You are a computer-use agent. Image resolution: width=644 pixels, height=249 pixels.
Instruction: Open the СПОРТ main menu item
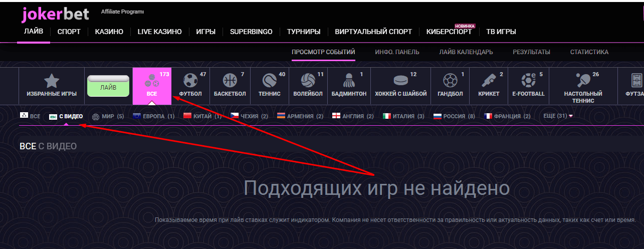click(69, 32)
